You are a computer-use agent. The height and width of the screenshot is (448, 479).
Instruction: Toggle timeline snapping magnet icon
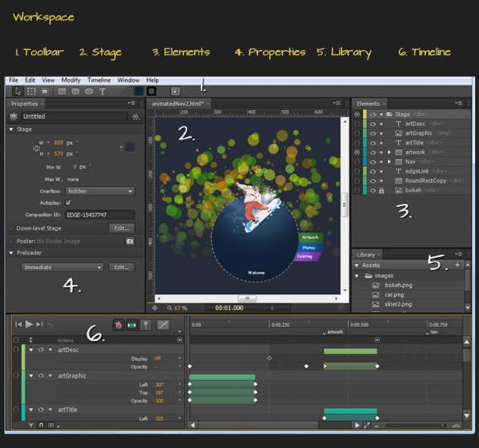(x=41, y=425)
